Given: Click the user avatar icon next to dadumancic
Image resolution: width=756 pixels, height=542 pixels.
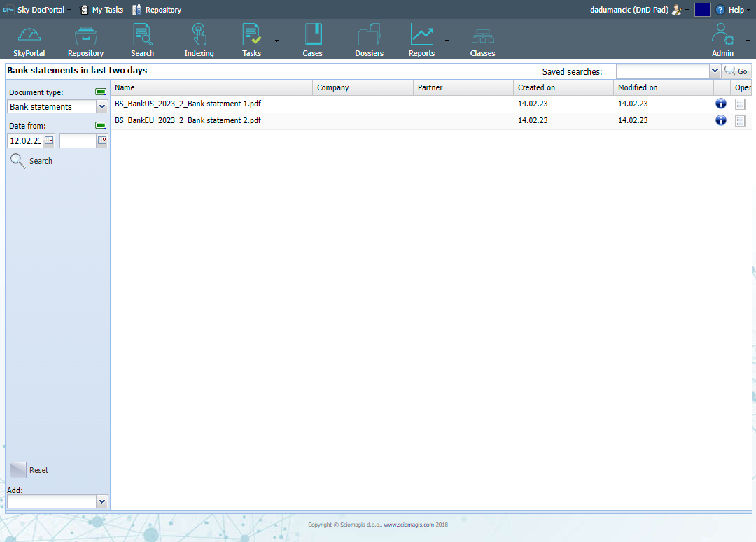Looking at the screenshot, I should click(677, 10).
